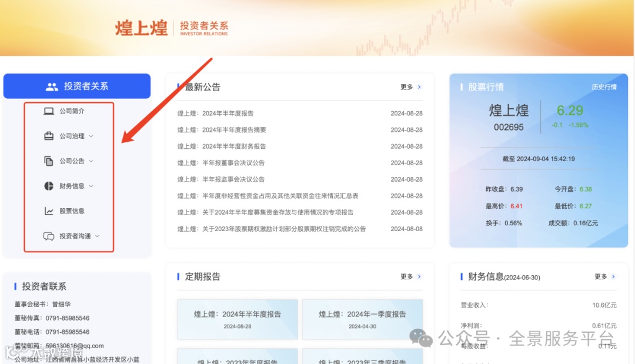Click stock code 002695
The image size is (635, 364).
coord(509,128)
